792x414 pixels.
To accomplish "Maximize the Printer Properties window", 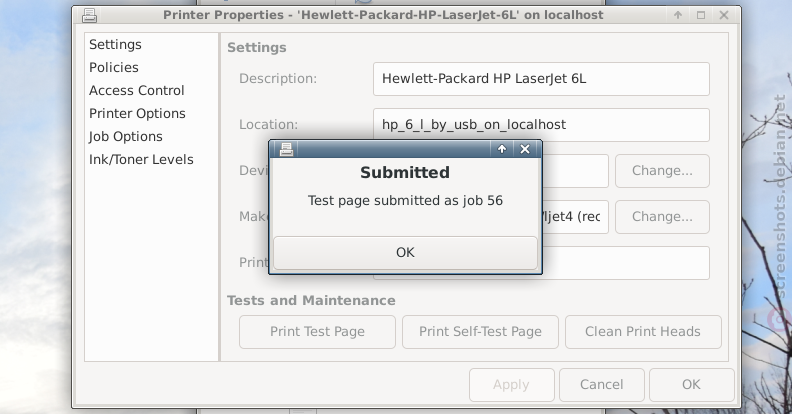I will pos(701,15).
